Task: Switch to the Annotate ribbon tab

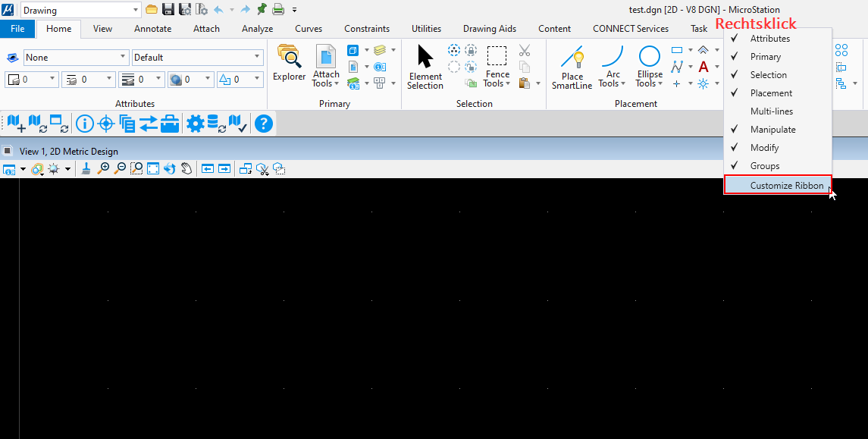Action: coord(152,29)
